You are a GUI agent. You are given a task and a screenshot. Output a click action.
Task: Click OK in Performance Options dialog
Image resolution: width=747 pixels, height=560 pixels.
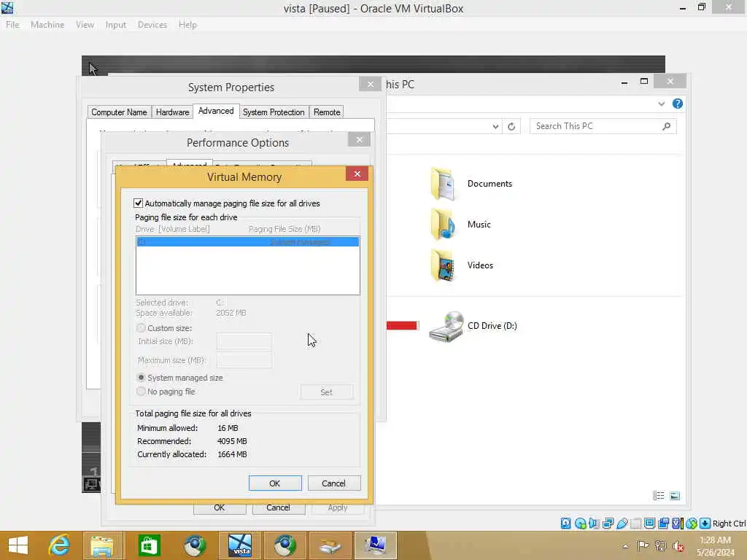[x=219, y=507]
